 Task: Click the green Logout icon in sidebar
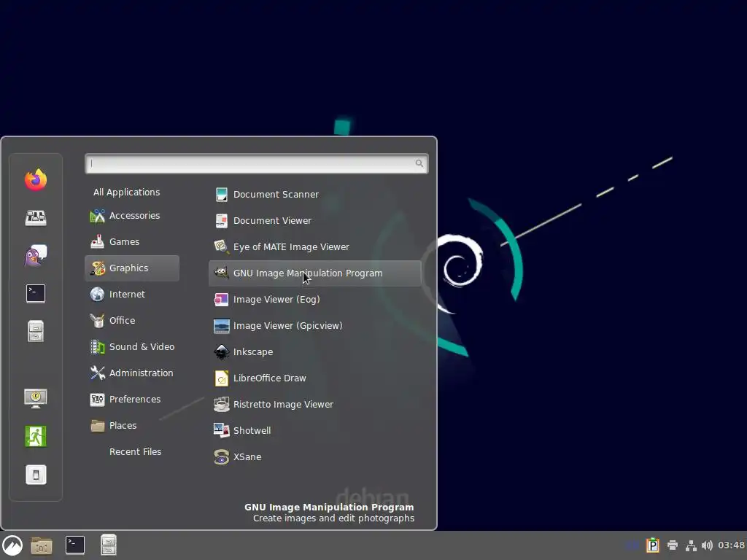tap(36, 436)
